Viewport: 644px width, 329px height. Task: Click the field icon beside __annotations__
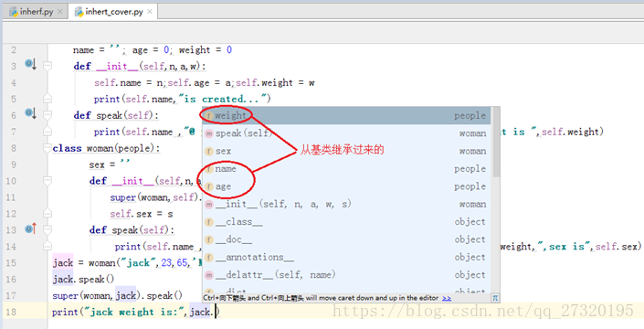[x=209, y=257]
